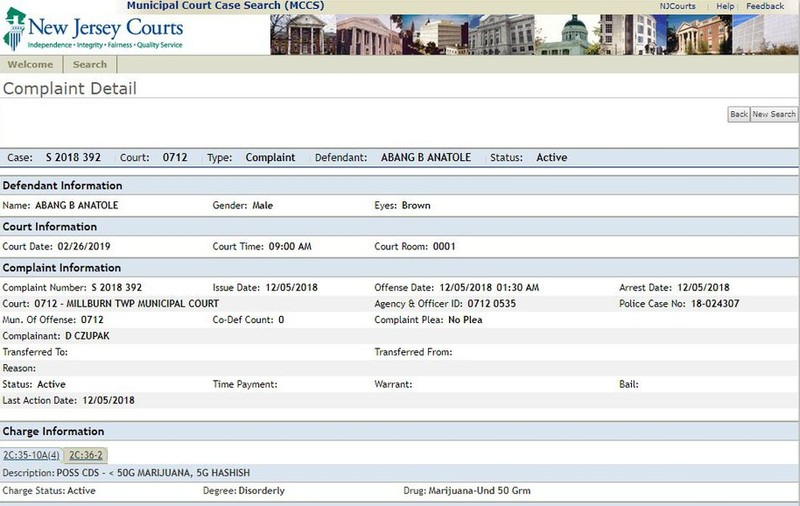This screenshot has height=506, width=800.
Task: Click the Back button
Action: [738, 114]
